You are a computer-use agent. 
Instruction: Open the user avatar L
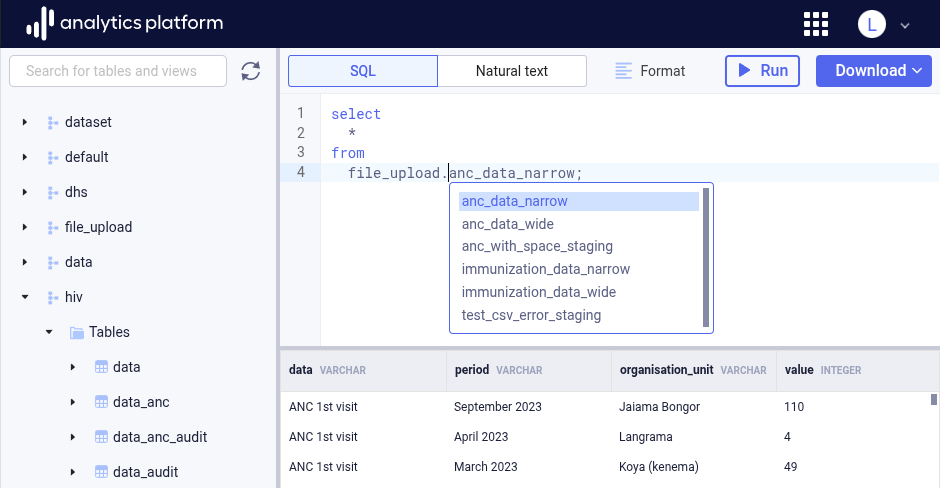(872, 25)
